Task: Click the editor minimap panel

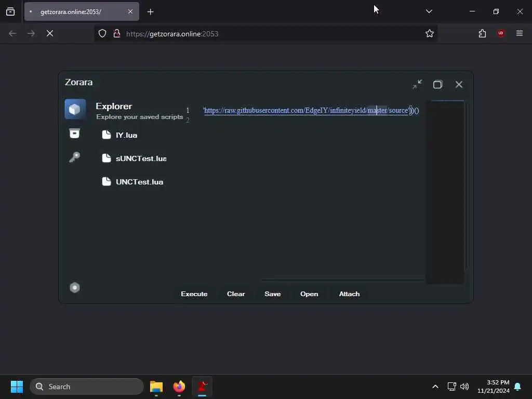Action: [445, 192]
